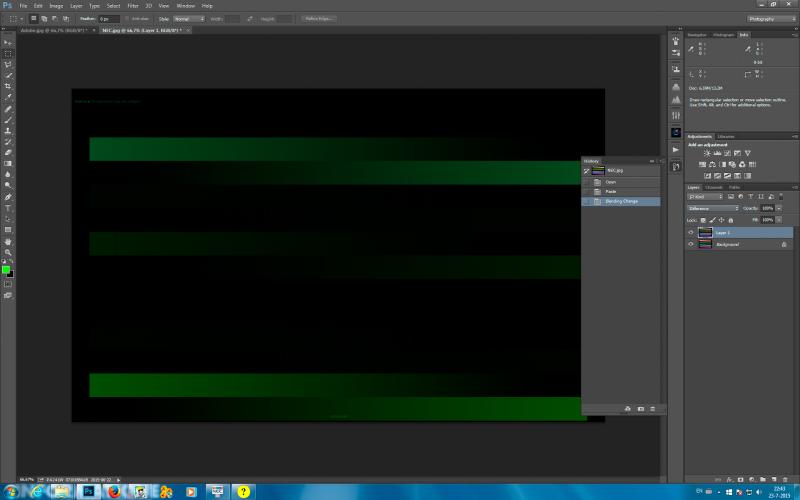Add a Color Balance adjustment

712,164
